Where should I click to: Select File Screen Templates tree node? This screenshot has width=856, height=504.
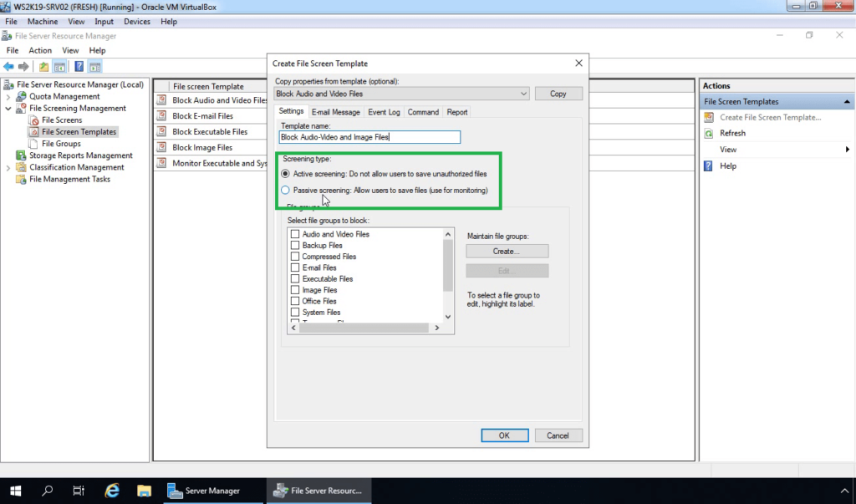tap(79, 131)
